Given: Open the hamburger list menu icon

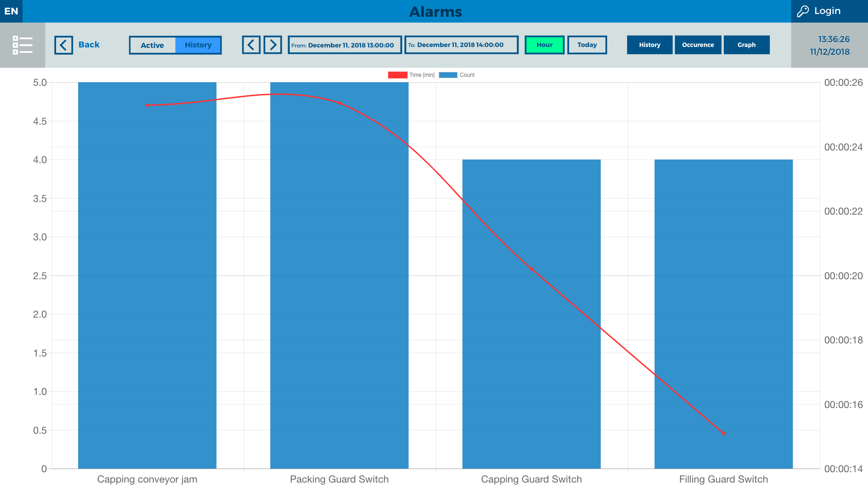Looking at the screenshot, I should point(22,45).
